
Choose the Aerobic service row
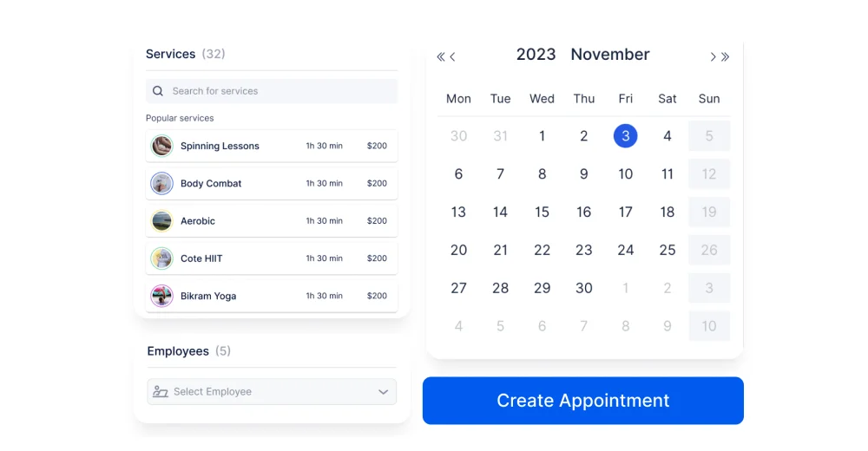tap(272, 221)
